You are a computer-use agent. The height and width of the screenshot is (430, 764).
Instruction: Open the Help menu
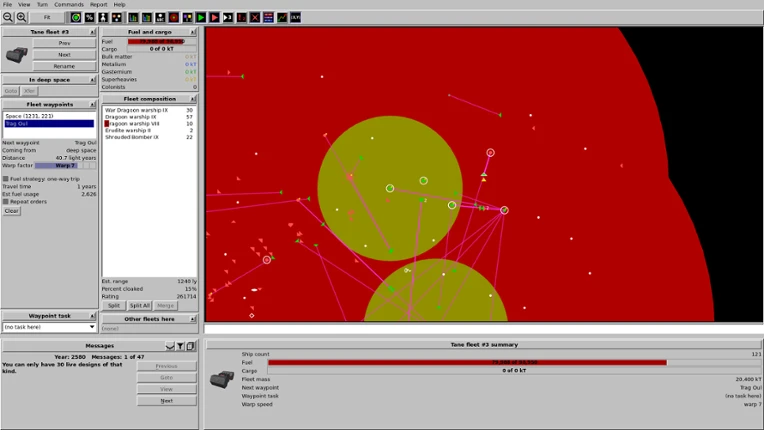pyautogui.click(x=119, y=4)
